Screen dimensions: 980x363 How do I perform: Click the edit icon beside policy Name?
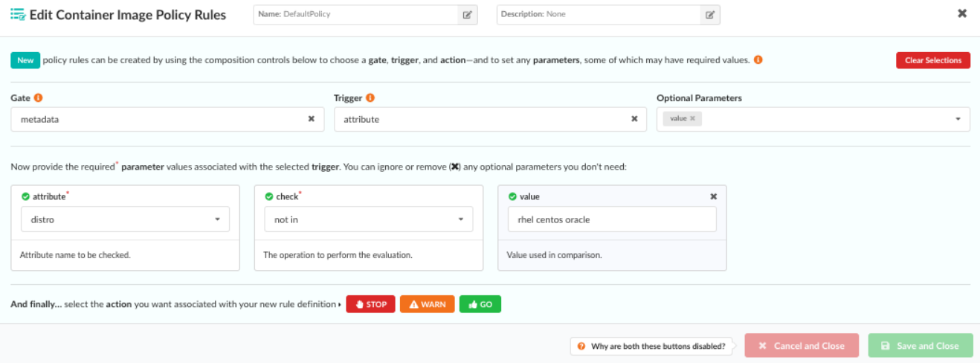click(x=467, y=15)
